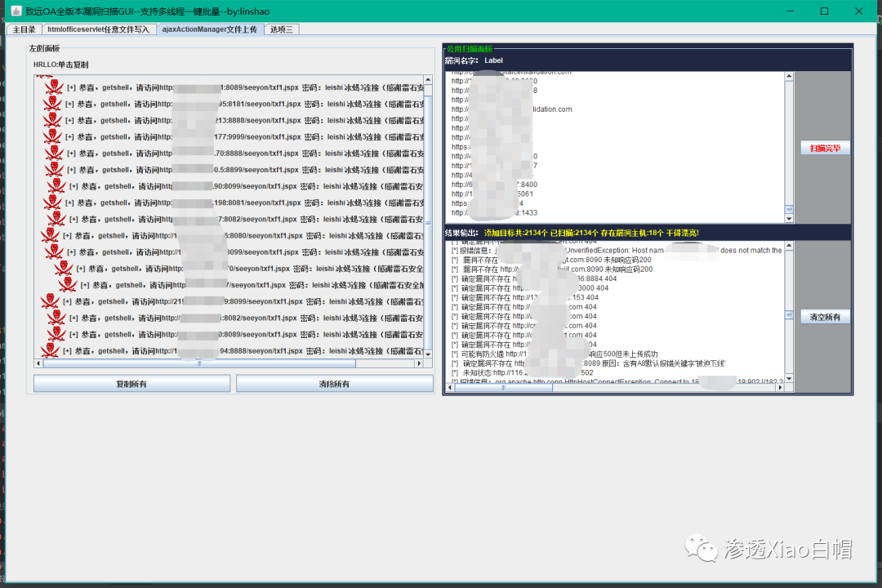Click the skull icon on the 198:8081 row
This screenshot has width=882, height=588.
[x=52, y=202]
